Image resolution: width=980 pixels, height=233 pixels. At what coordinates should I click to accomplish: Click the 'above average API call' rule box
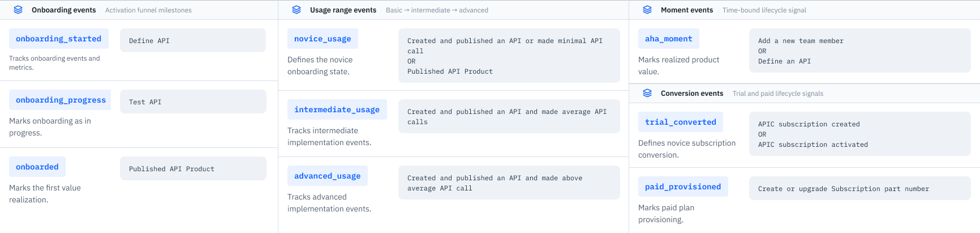(x=509, y=183)
